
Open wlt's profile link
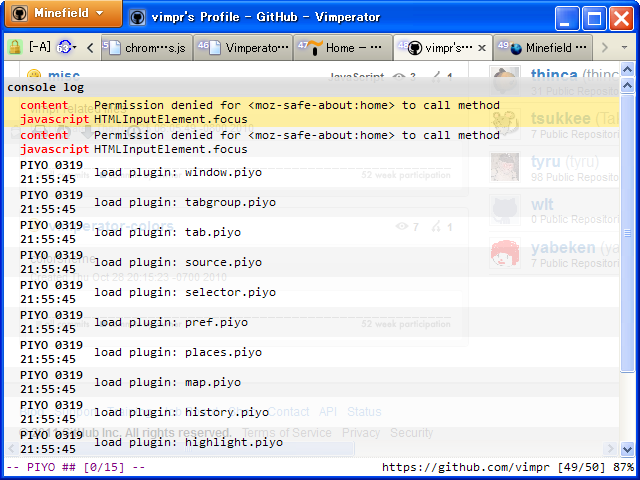542,204
